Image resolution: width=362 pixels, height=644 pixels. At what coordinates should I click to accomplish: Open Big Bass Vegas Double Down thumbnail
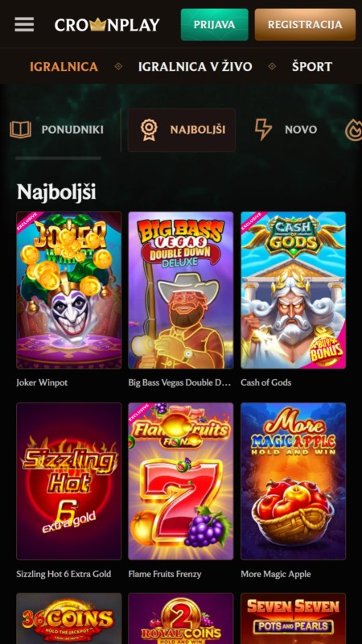point(180,290)
